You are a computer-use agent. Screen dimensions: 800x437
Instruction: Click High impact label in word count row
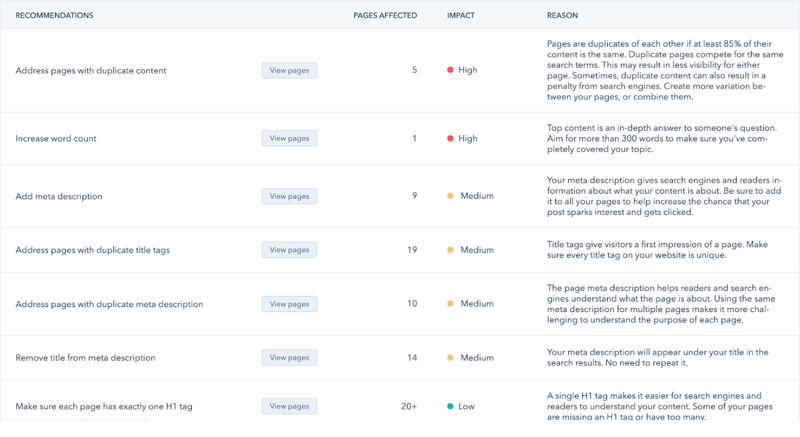pos(468,138)
